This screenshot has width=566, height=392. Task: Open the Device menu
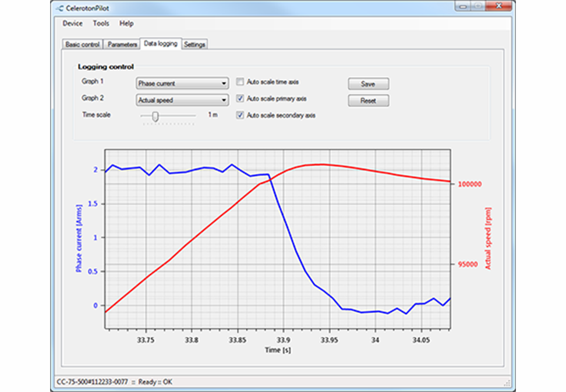coord(72,24)
